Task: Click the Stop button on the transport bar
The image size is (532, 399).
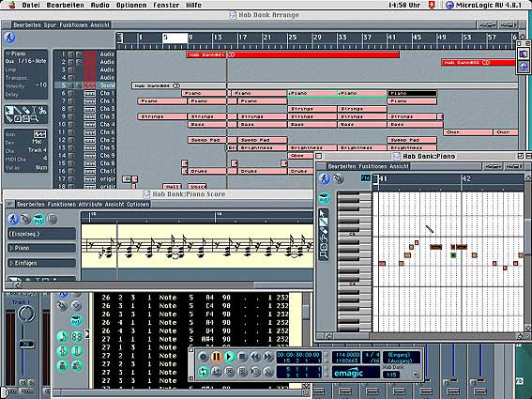Action: tap(242, 357)
